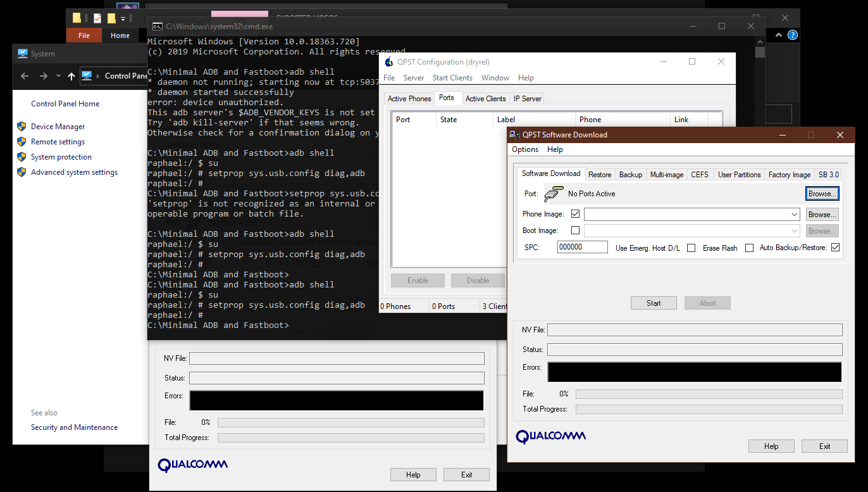Click Exit in front Software Download window
868x492 pixels.
[824, 446]
